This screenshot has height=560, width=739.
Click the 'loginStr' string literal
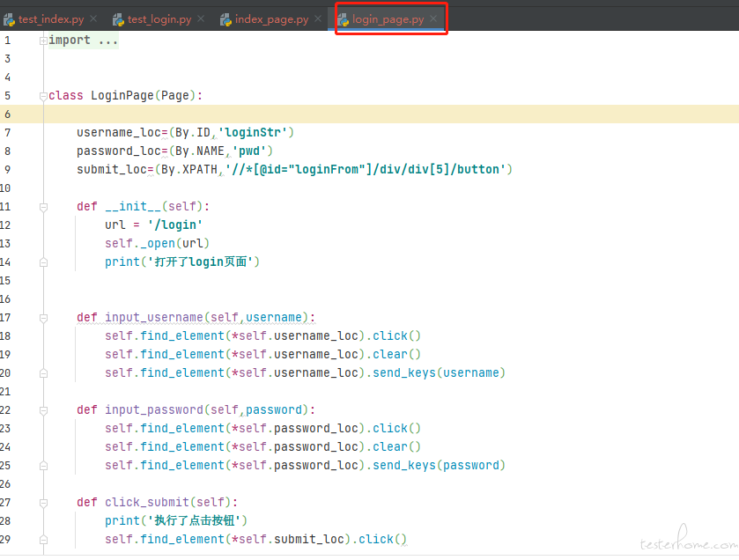tap(252, 133)
